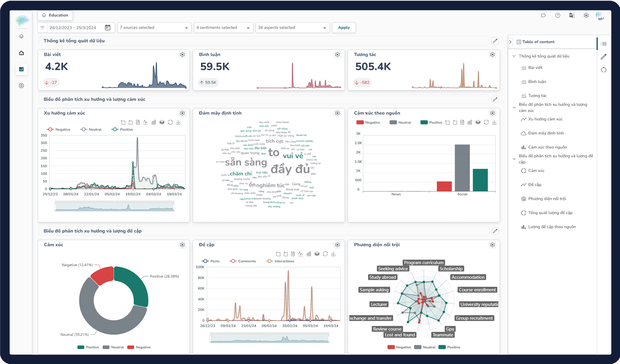Viewport: 620px width, 364px height.
Task: Open the help question mark icon
Action: [558, 15]
